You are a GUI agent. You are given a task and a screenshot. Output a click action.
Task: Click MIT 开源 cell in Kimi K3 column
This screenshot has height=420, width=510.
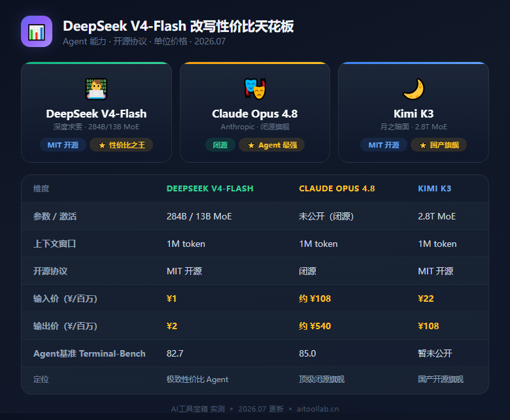pyautogui.click(x=435, y=271)
